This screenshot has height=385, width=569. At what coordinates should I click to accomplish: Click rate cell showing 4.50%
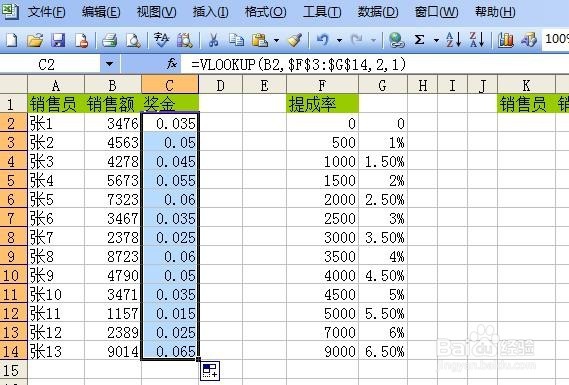(x=383, y=275)
